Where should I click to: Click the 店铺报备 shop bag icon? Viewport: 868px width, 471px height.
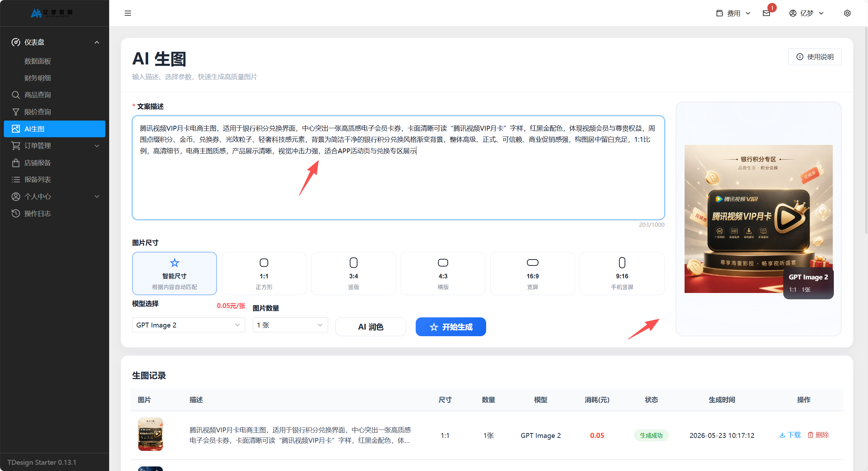pos(16,163)
